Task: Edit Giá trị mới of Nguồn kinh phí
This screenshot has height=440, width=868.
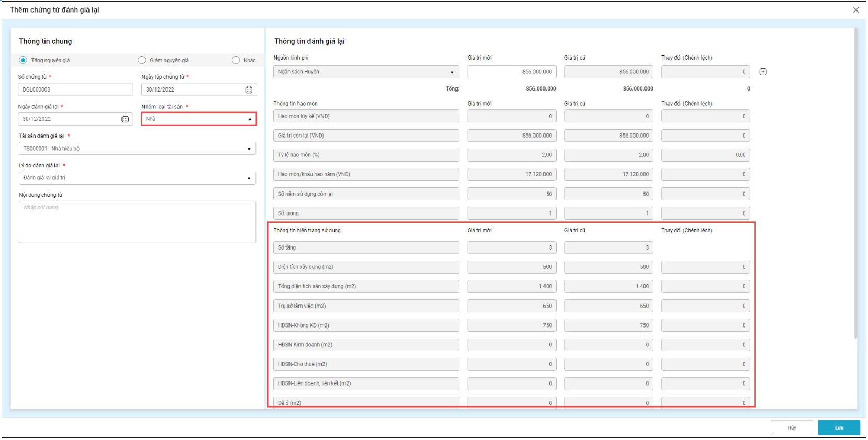Action: [511, 72]
